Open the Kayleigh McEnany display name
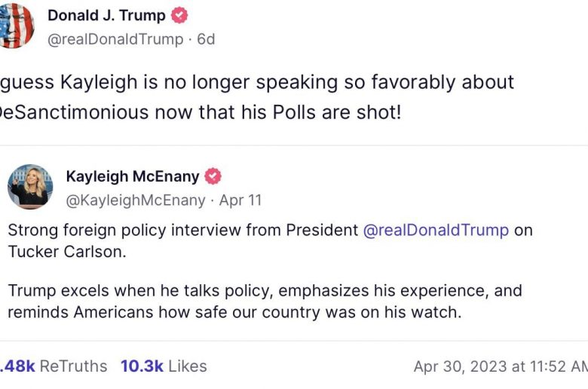Image resolution: width=588 pixels, height=389 pixels. pos(133,176)
